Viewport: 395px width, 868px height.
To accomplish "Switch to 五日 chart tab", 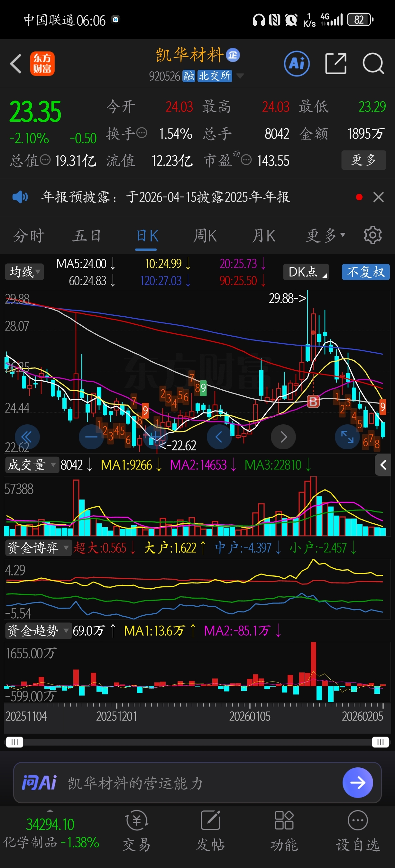I will coord(87,236).
